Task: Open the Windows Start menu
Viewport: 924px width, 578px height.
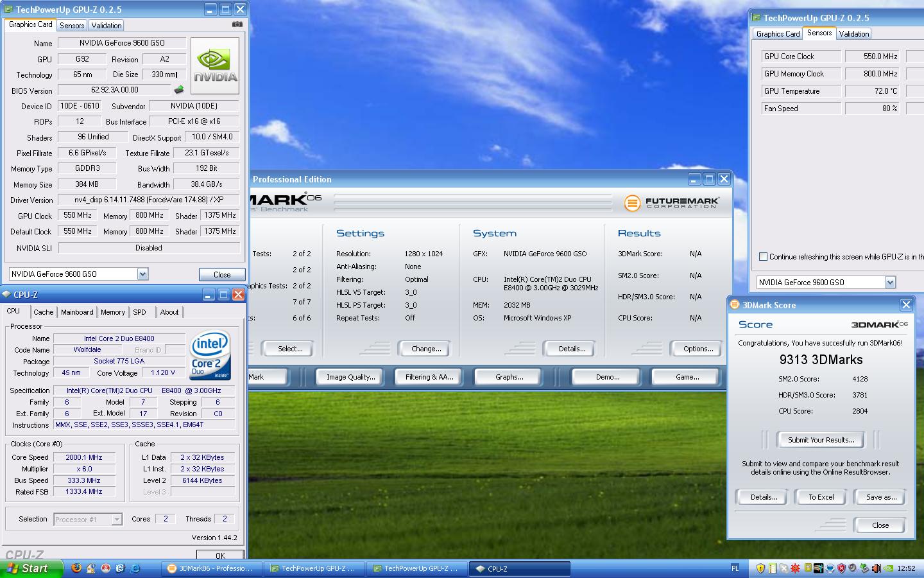Action: pyautogui.click(x=31, y=568)
